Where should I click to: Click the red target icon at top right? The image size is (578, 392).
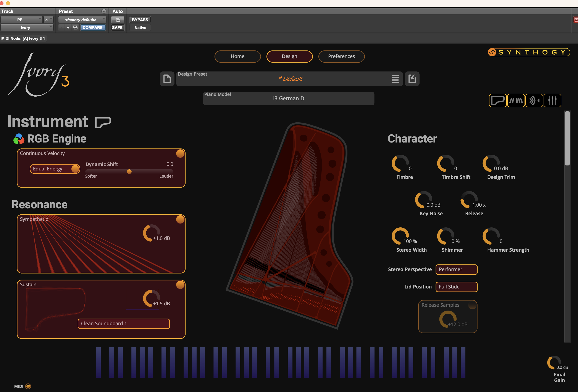(x=576, y=20)
